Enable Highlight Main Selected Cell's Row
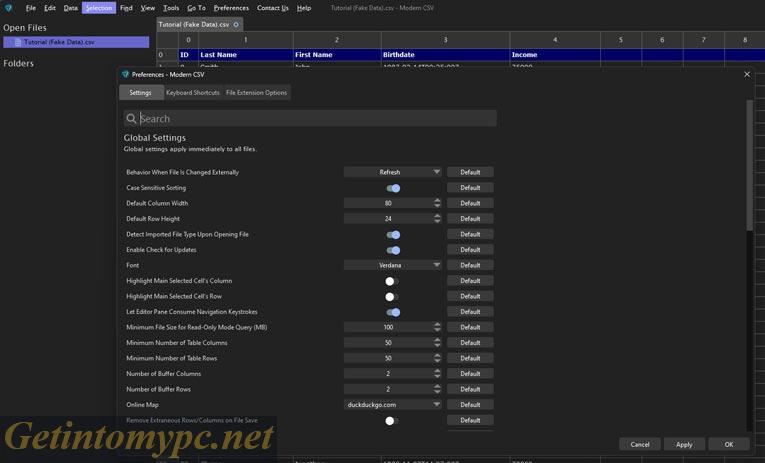The height and width of the screenshot is (463, 765). (x=391, y=297)
